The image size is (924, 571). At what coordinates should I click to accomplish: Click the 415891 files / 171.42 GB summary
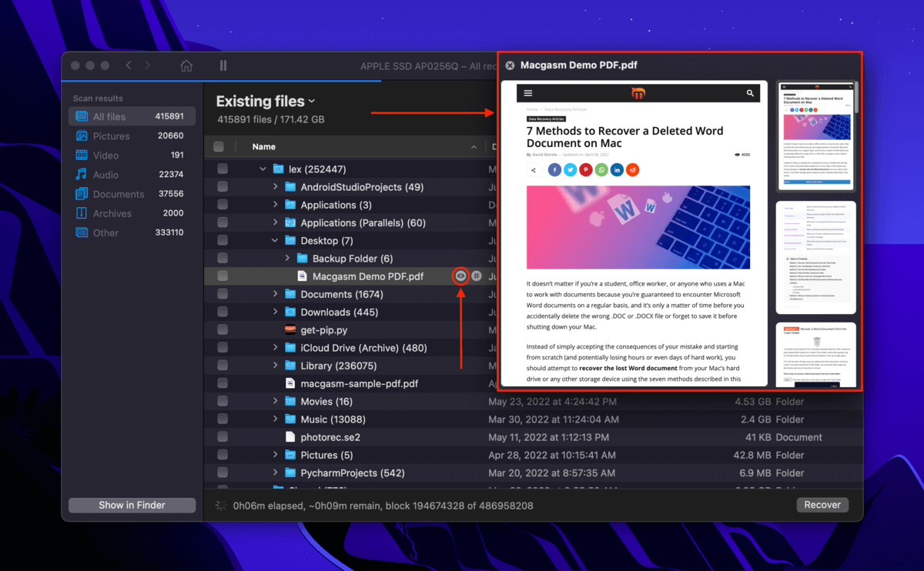[x=270, y=120]
